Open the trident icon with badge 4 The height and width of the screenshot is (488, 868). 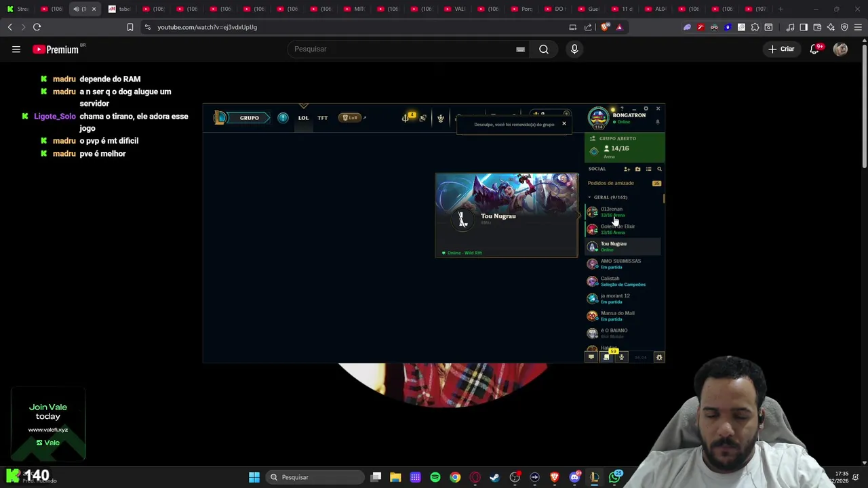click(407, 118)
